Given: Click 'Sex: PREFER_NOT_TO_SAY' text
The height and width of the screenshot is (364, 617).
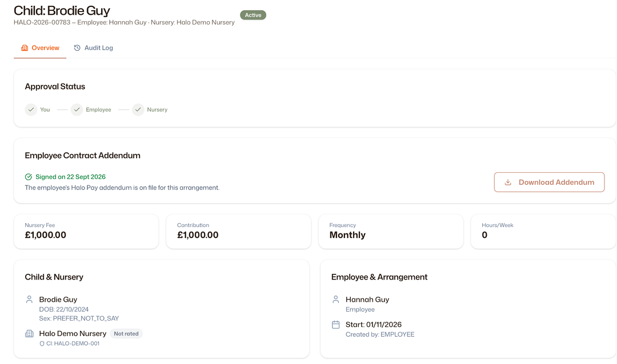Looking at the screenshot, I should tap(79, 318).
